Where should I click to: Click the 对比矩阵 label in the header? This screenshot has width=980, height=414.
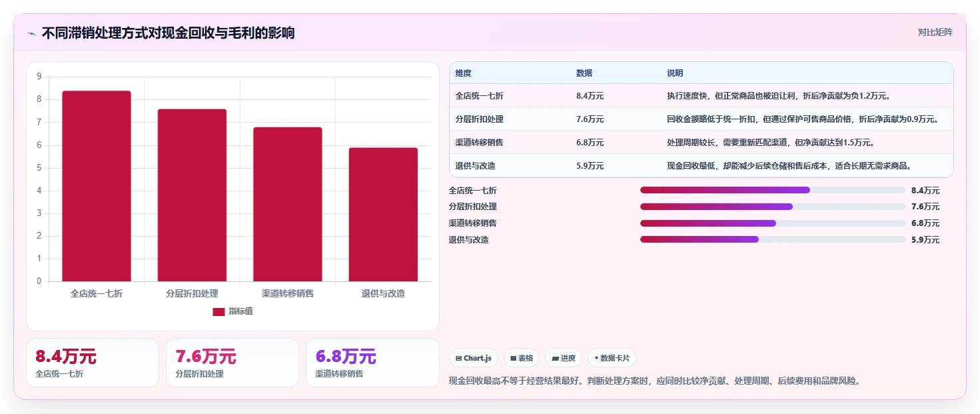click(x=935, y=32)
